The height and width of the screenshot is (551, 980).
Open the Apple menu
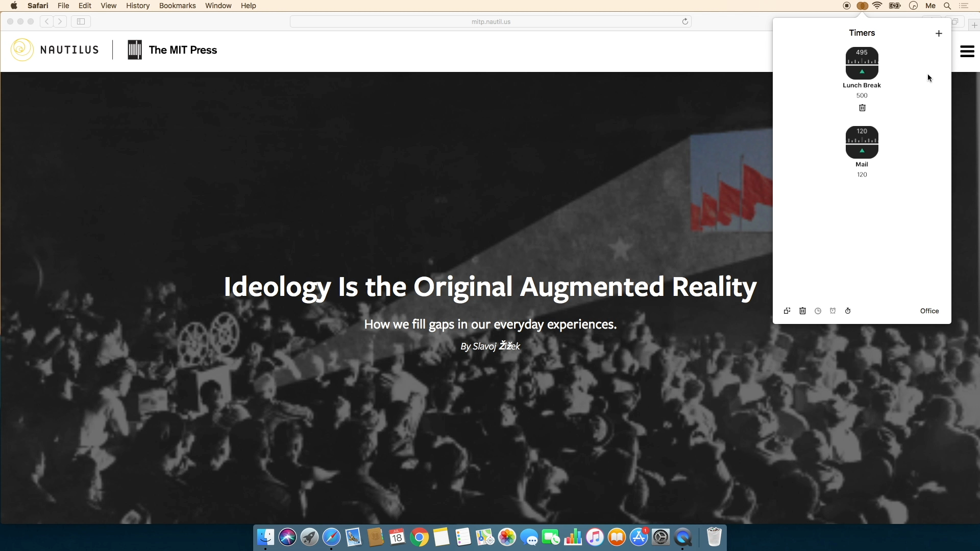[x=14, y=6]
